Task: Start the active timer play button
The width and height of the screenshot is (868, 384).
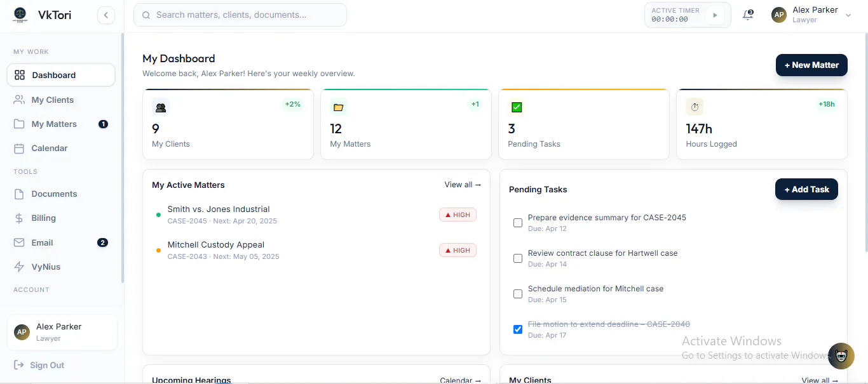Action: click(715, 15)
